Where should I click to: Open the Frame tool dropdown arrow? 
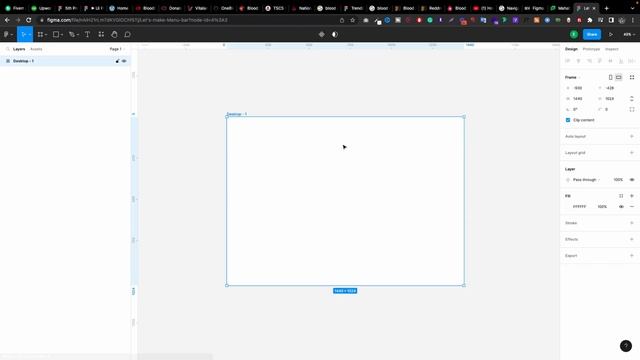46,35
